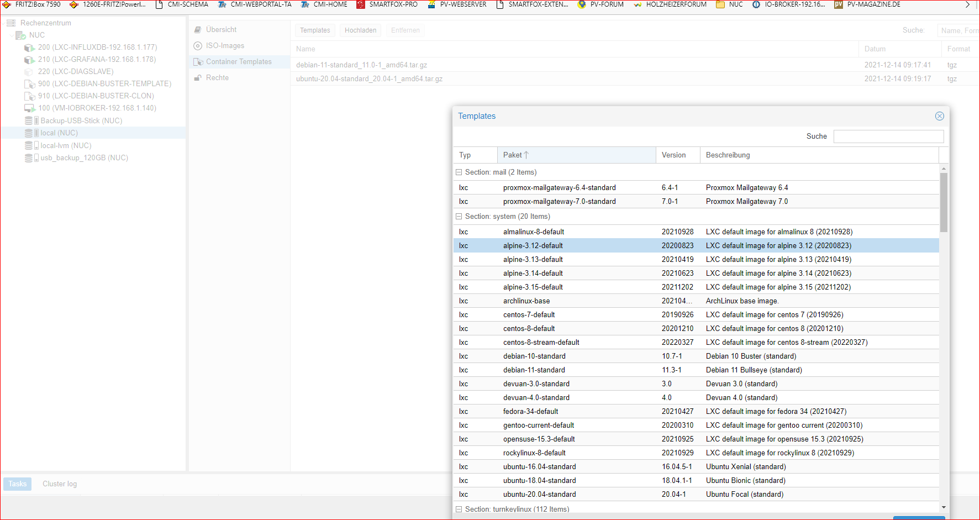Select usb_backup_120GB storage icon
The image size is (980, 520).
(x=31, y=157)
